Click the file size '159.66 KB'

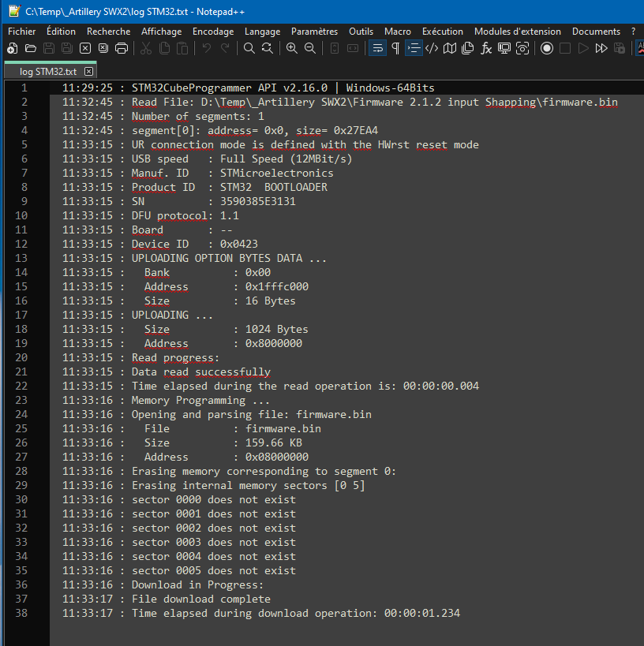274,442
